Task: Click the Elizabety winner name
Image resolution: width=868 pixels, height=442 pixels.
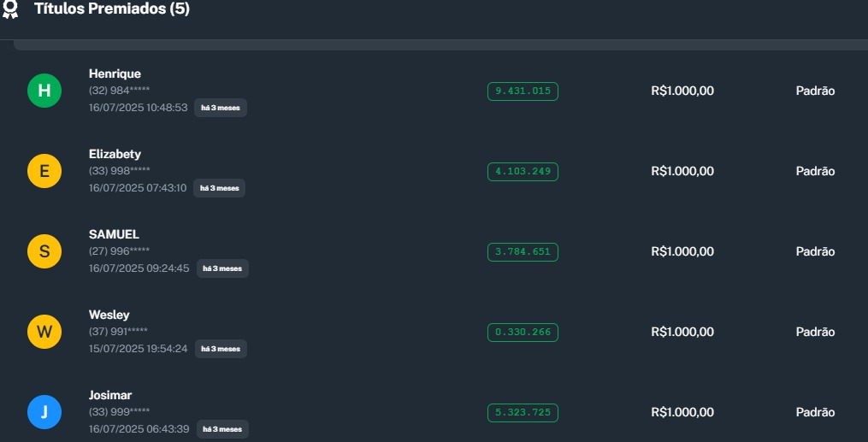Action: point(115,154)
